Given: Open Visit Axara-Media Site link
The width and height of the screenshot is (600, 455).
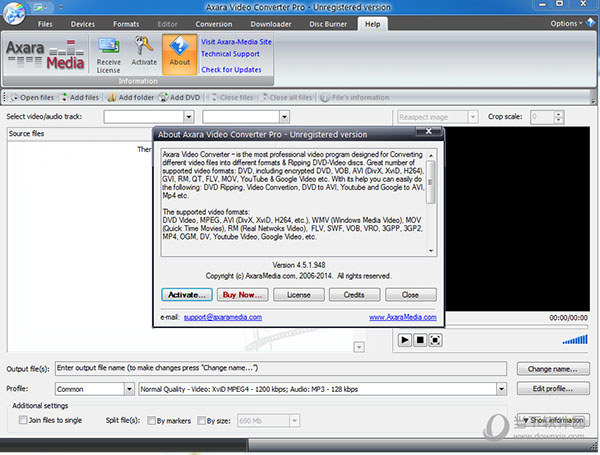Looking at the screenshot, I should click(236, 42).
